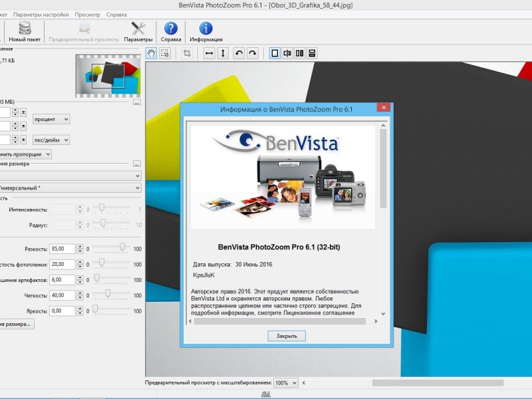This screenshot has width=532, height=399.
Task: Flip image horizontally with the double arrow
Action: (209, 53)
